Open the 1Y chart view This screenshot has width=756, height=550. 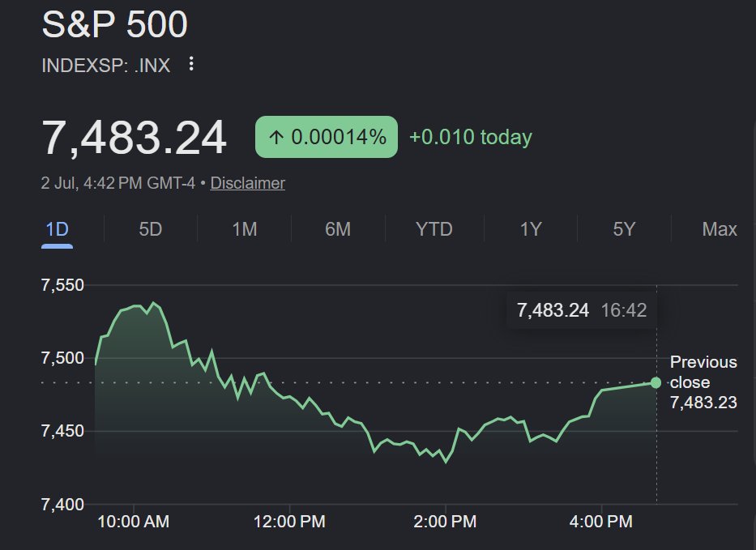531,229
